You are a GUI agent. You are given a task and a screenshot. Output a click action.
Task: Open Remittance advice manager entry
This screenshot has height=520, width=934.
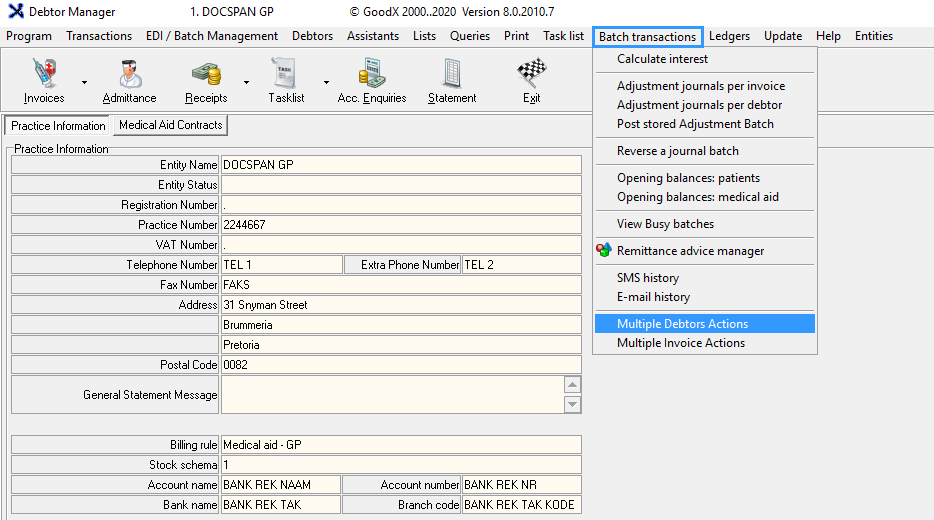690,251
